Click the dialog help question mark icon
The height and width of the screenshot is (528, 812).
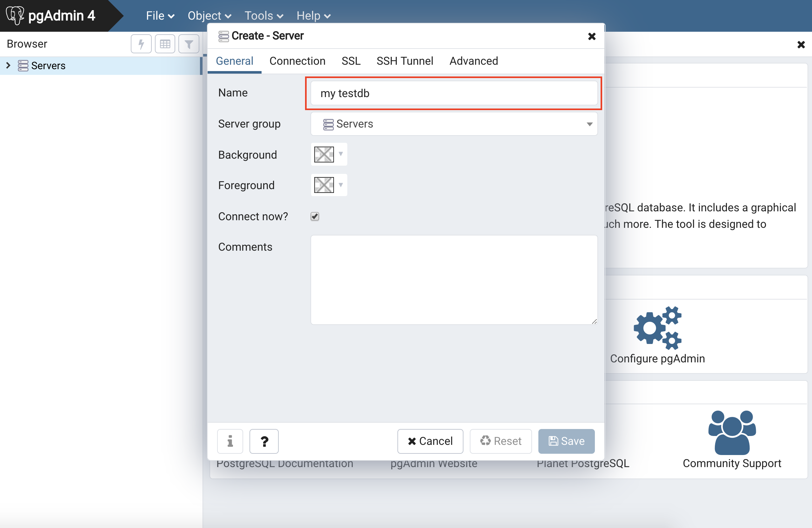click(264, 441)
